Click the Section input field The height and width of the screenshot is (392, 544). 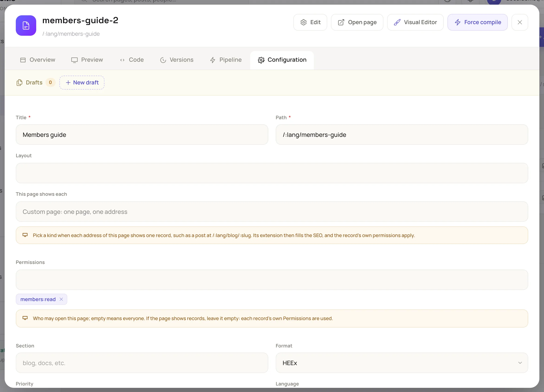click(x=142, y=363)
